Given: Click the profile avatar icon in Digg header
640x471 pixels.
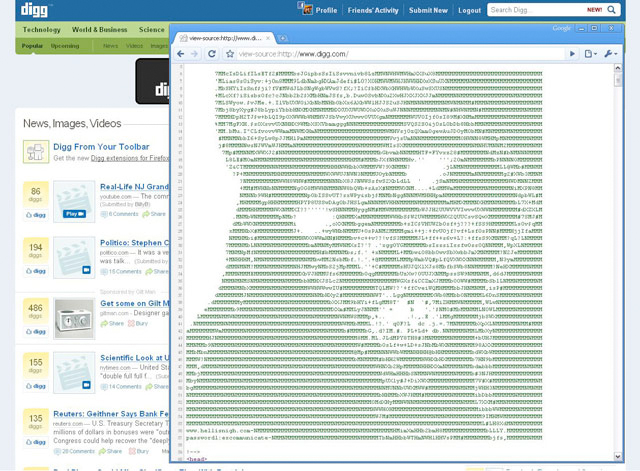Looking at the screenshot, I should (305, 9).
